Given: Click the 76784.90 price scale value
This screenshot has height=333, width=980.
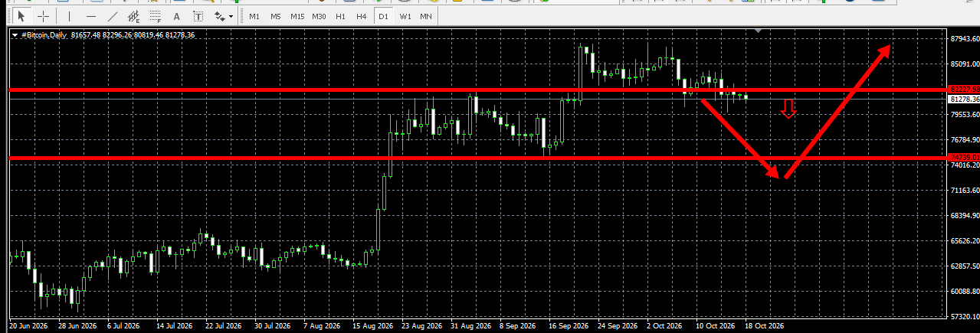Looking at the screenshot, I should (x=964, y=139).
